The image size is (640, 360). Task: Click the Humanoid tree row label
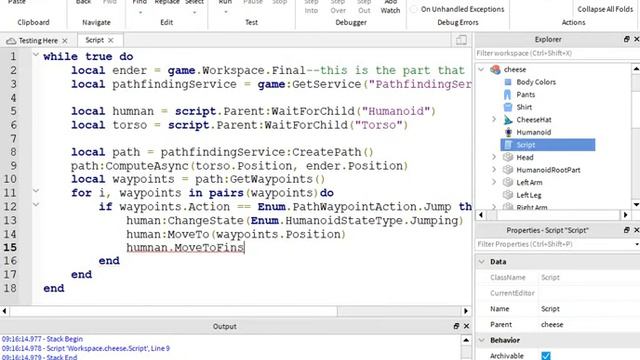click(533, 132)
